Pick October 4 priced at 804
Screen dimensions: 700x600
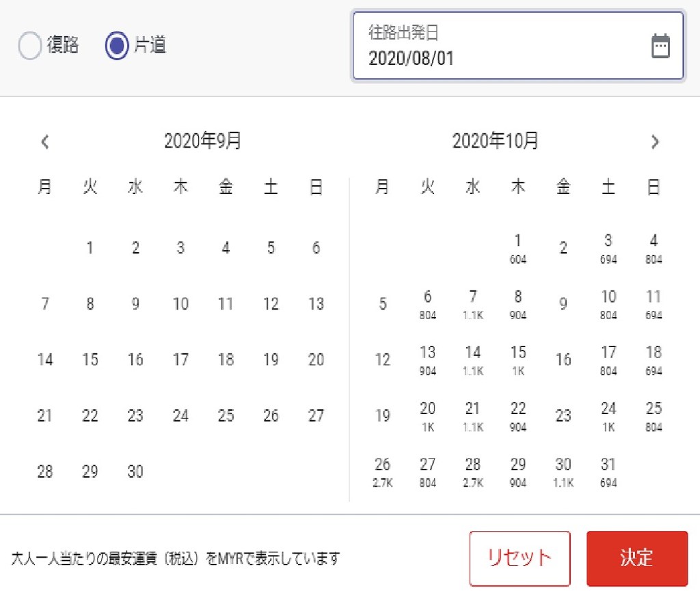click(654, 248)
